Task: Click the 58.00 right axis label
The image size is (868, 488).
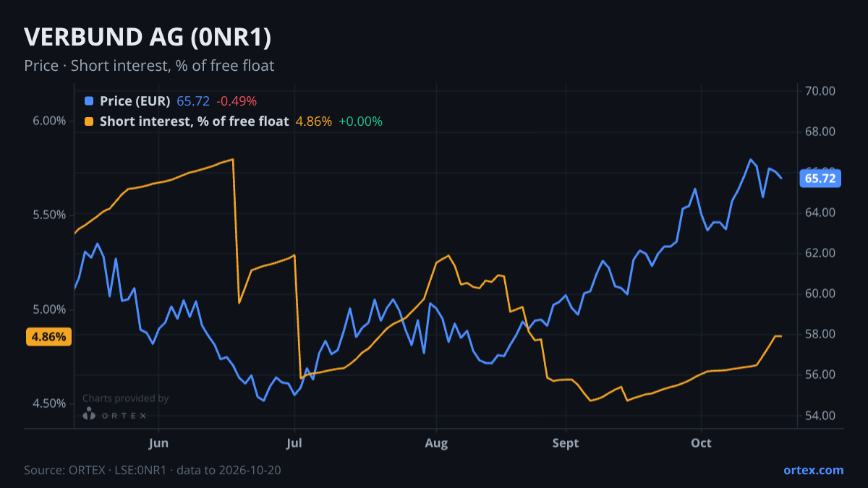Action: (x=820, y=334)
